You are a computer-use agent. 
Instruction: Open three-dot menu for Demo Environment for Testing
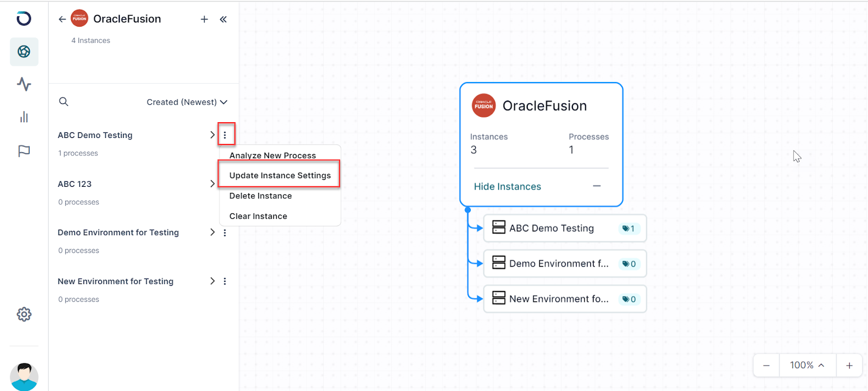(x=225, y=232)
